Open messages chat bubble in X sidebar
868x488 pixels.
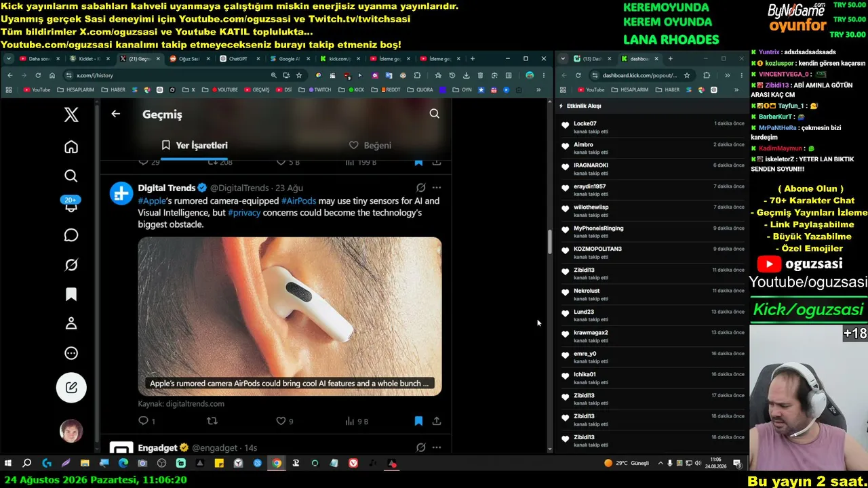point(71,235)
